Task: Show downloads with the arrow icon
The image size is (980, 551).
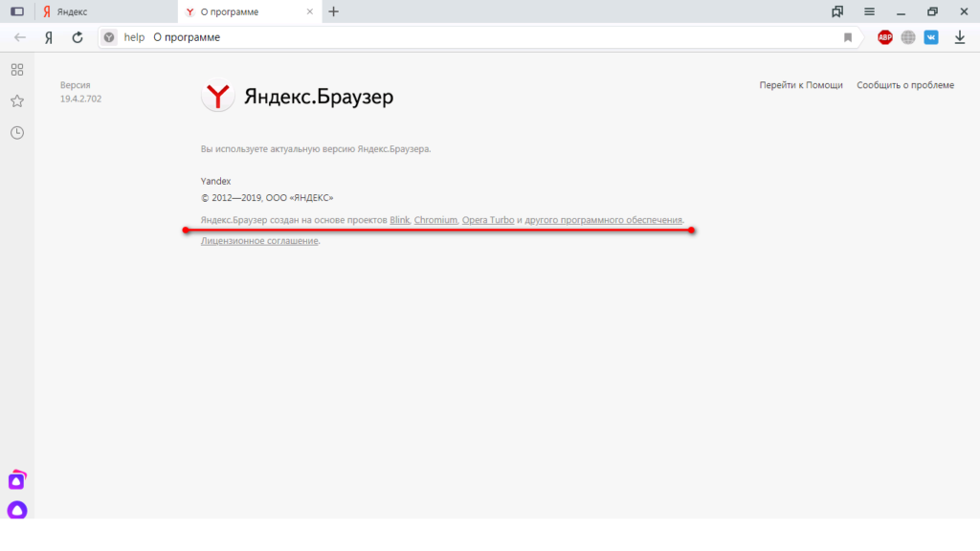Action: pos(960,37)
